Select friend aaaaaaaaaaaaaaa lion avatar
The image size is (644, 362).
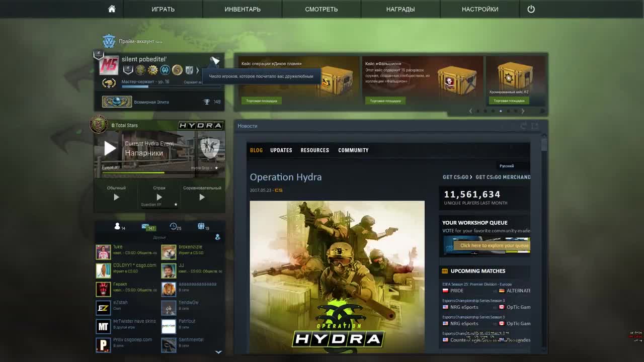coord(169,289)
